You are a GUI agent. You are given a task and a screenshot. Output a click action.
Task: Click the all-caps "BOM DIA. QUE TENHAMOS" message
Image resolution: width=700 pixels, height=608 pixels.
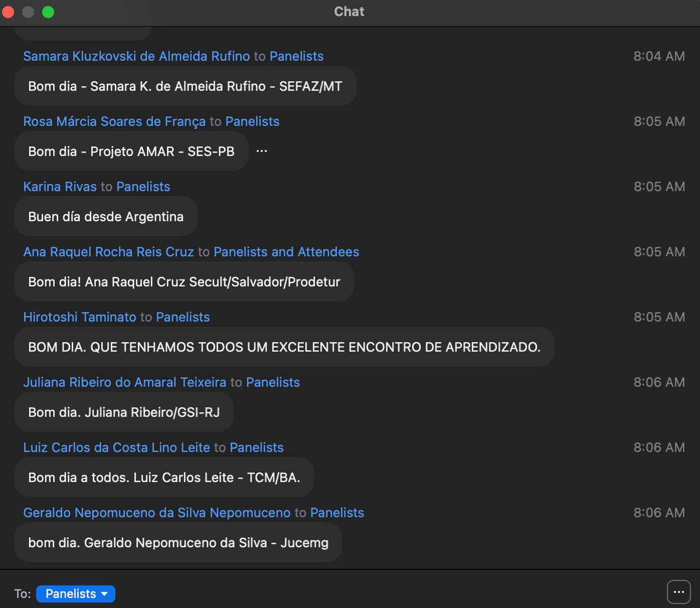(284, 347)
